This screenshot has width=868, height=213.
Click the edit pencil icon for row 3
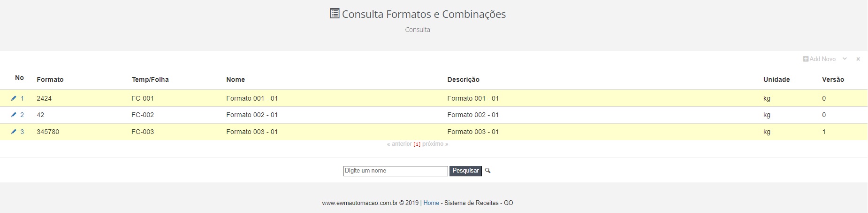coord(14,132)
